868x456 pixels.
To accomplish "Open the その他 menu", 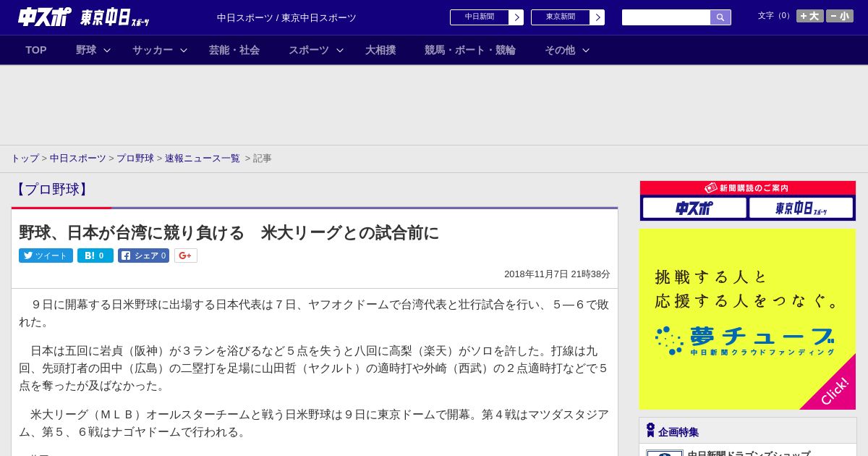I will tap(560, 50).
